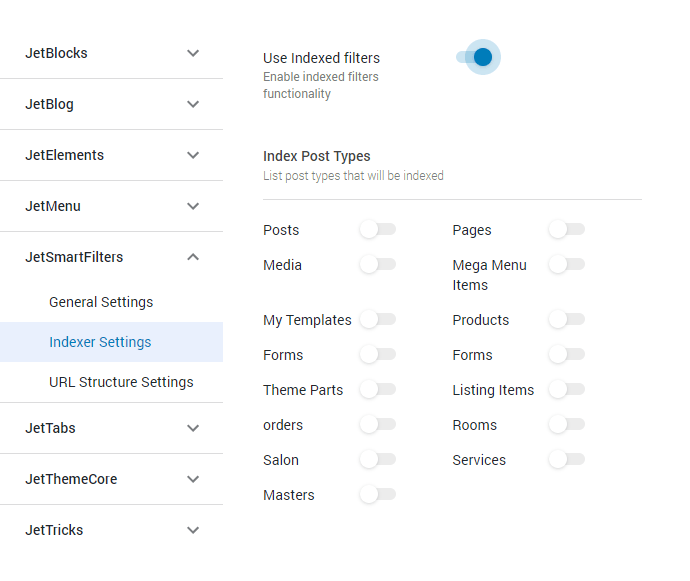Click the Index Post Types heading
This screenshot has height=581, width=690.
(x=316, y=156)
